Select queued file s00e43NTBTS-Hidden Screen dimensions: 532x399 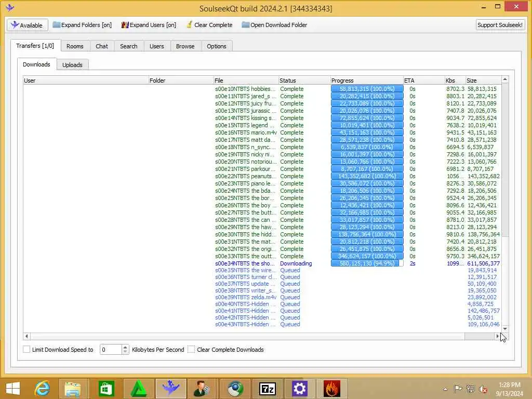coord(245,324)
